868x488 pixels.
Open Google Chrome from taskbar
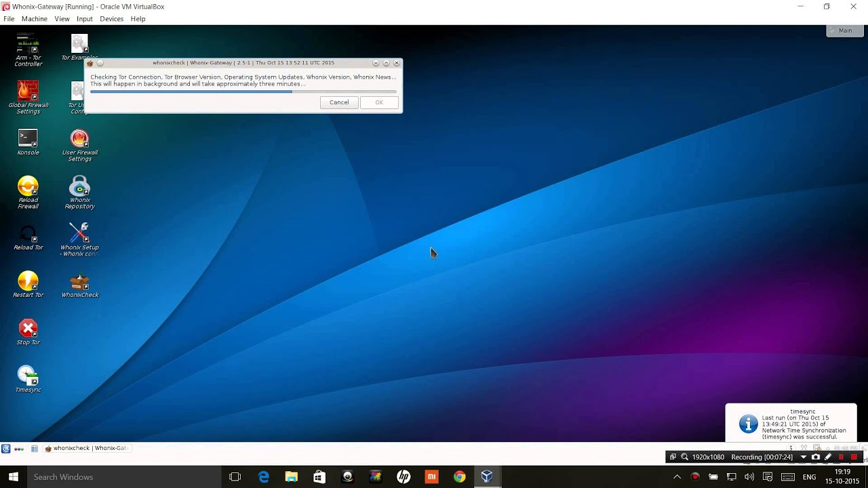[459, 476]
